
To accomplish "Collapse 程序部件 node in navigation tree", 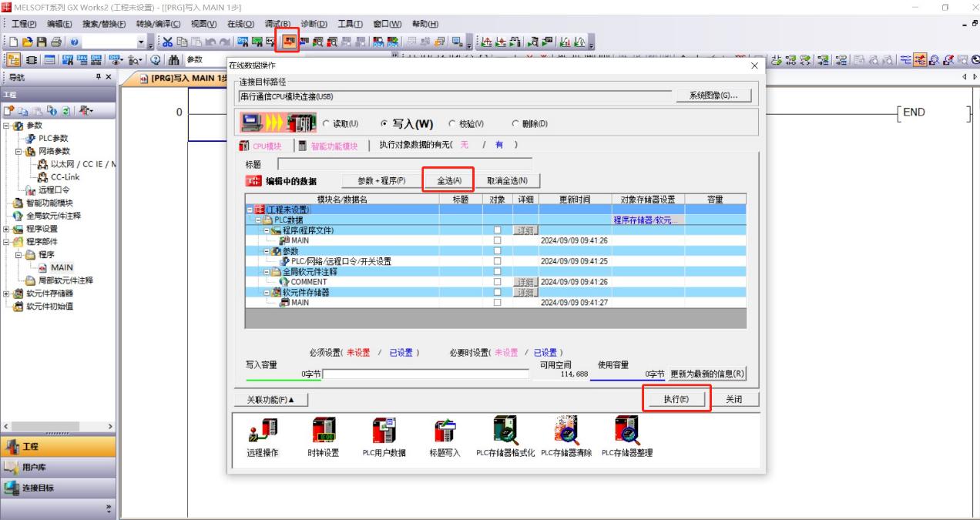I will tap(7, 241).
